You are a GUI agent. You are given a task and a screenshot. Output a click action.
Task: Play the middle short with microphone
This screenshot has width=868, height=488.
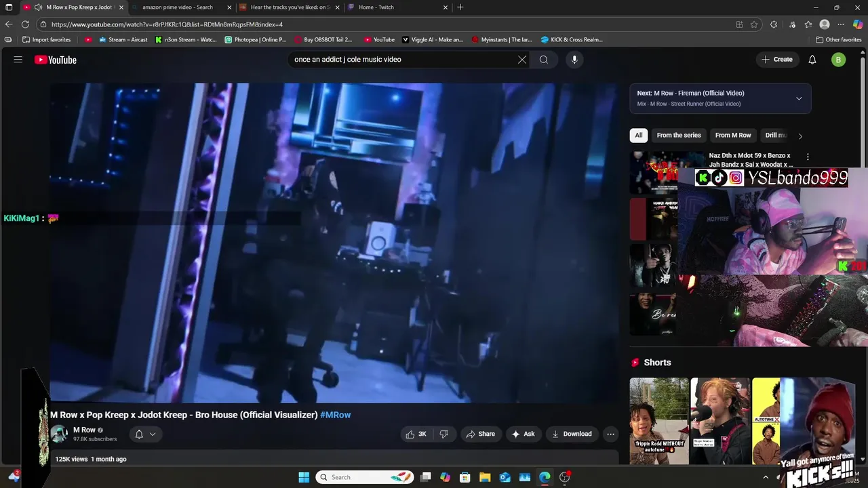click(x=719, y=420)
